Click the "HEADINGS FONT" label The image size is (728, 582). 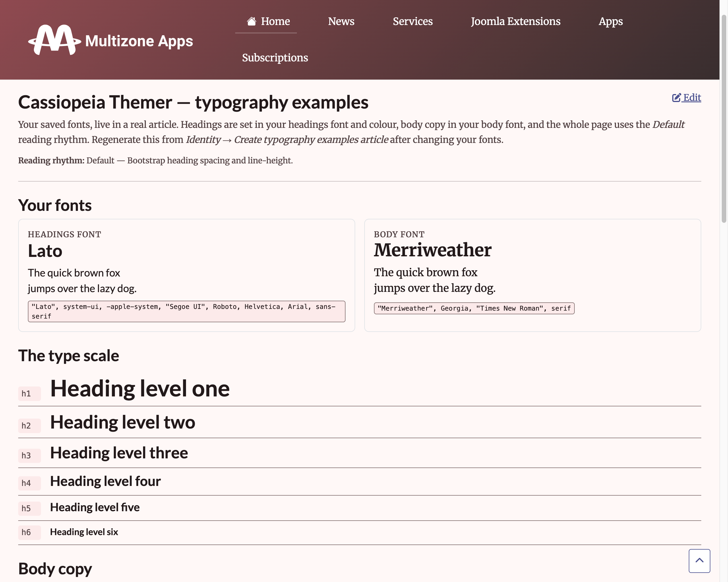coord(65,234)
